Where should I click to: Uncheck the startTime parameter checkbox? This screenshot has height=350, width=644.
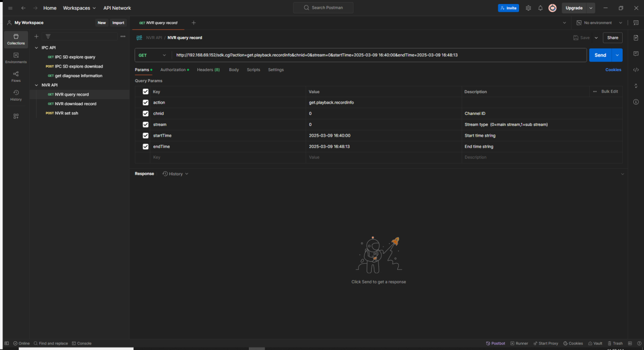pos(146,136)
